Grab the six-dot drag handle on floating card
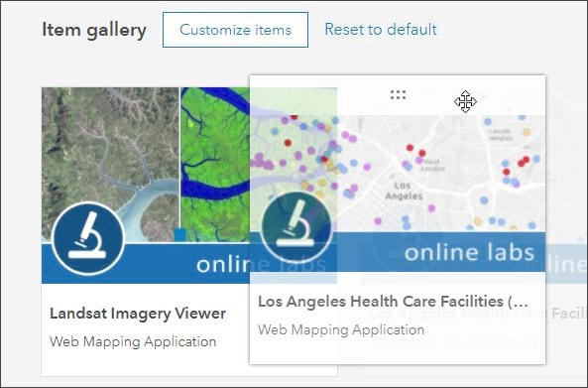 click(398, 95)
